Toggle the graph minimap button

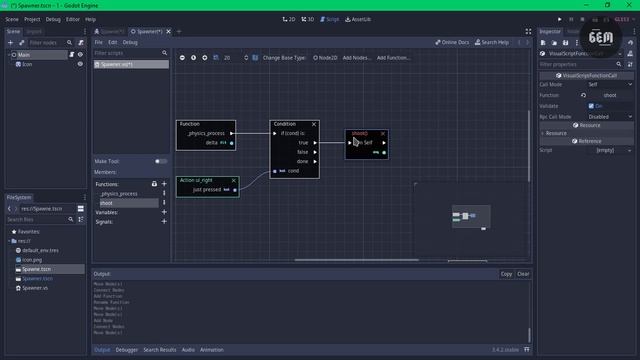tap(255, 58)
